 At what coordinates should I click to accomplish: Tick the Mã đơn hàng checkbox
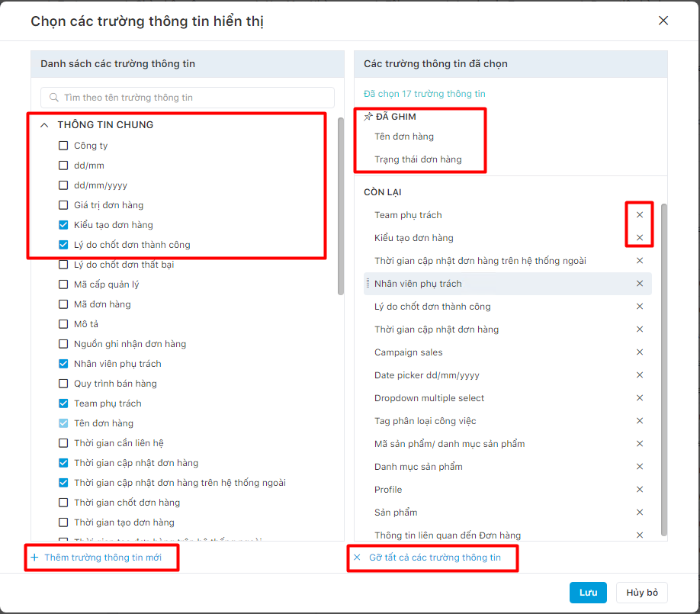tap(63, 304)
